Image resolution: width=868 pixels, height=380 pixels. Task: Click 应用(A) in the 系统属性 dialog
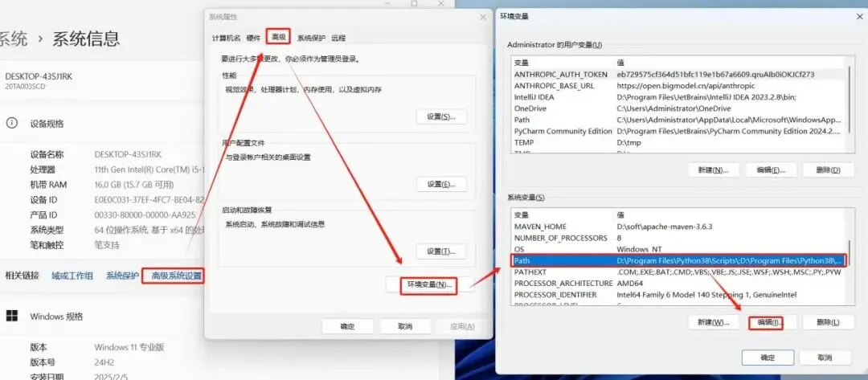click(x=462, y=326)
